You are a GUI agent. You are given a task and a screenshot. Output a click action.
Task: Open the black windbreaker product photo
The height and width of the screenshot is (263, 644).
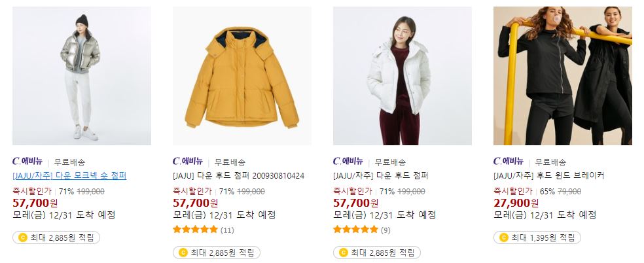563,76
